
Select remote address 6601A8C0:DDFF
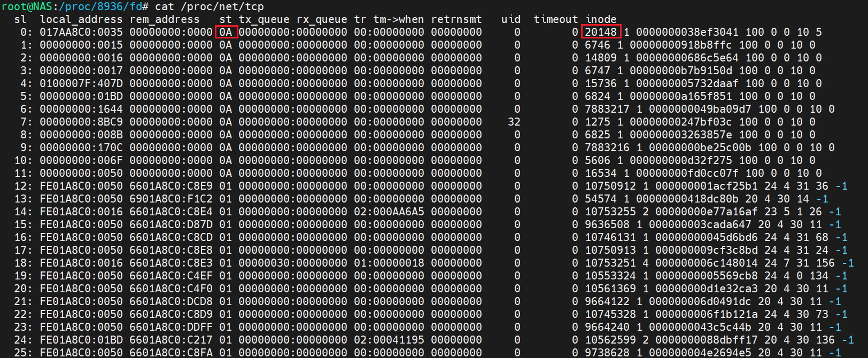(171, 327)
